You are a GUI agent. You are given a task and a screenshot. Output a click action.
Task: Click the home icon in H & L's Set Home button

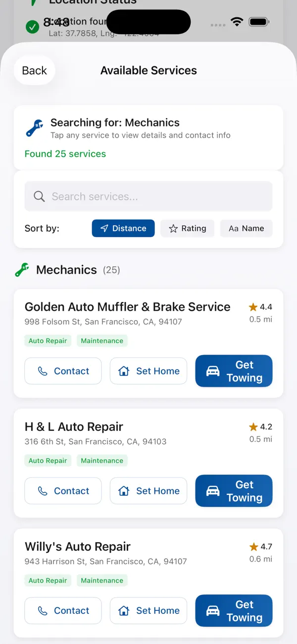[x=124, y=491]
